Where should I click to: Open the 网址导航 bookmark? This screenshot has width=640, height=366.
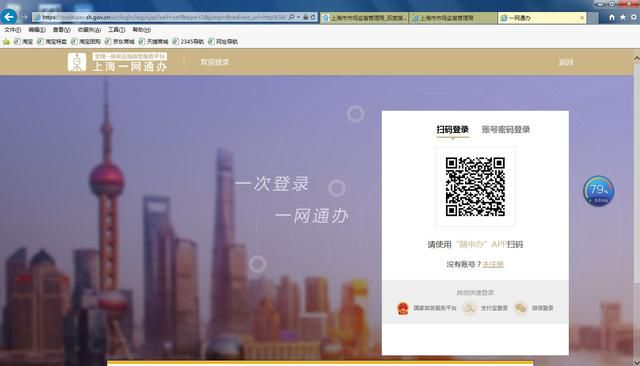pyautogui.click(x=223, y=42)
